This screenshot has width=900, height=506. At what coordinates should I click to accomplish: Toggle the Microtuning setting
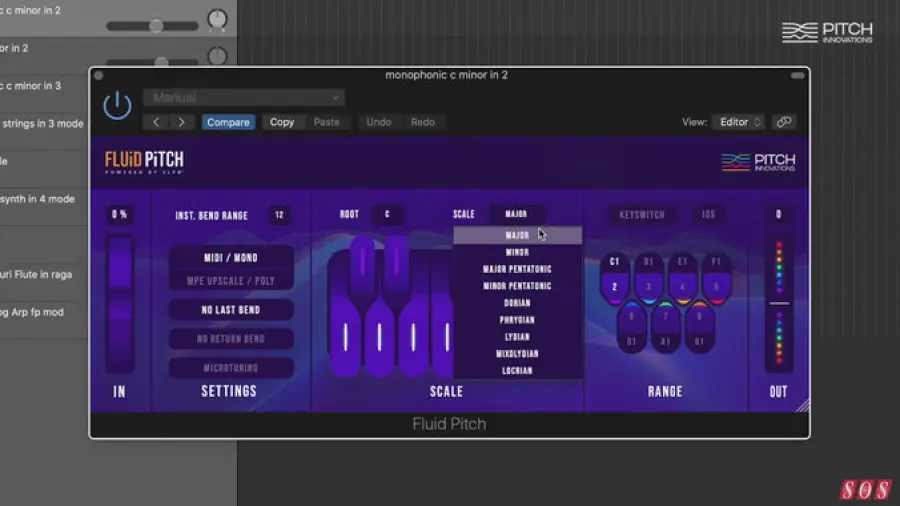click(231, 368)
